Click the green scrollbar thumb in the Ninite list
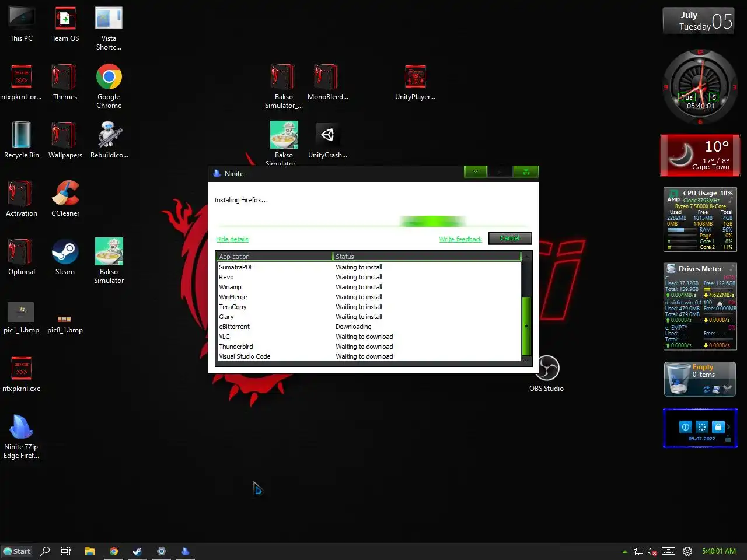This screenshot has height=560, width=747. point(526,326)
